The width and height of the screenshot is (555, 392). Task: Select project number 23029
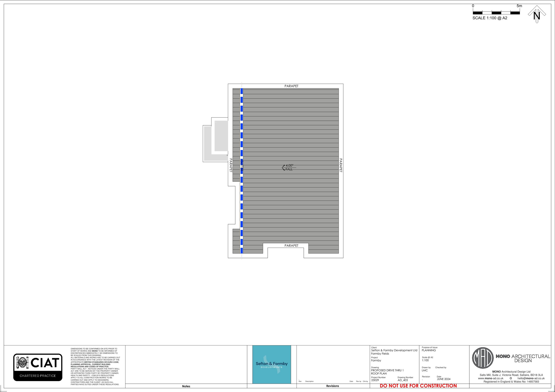[375, 380]
